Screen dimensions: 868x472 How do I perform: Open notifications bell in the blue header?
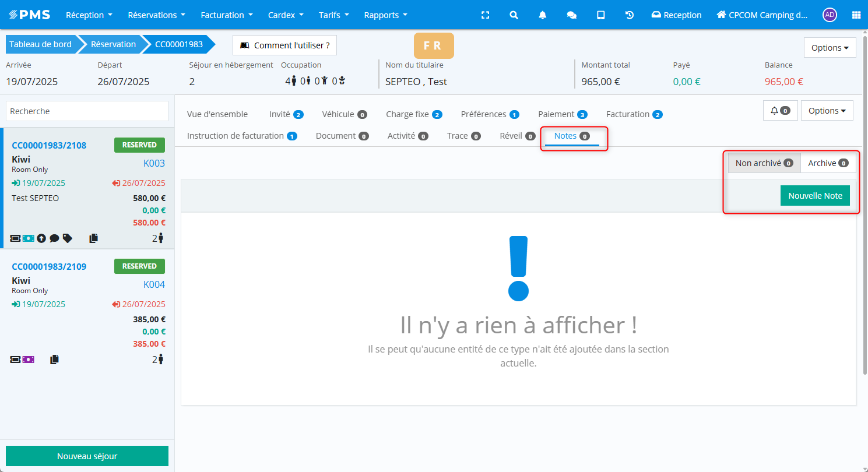pyautogui.click(x=543, y=15)
